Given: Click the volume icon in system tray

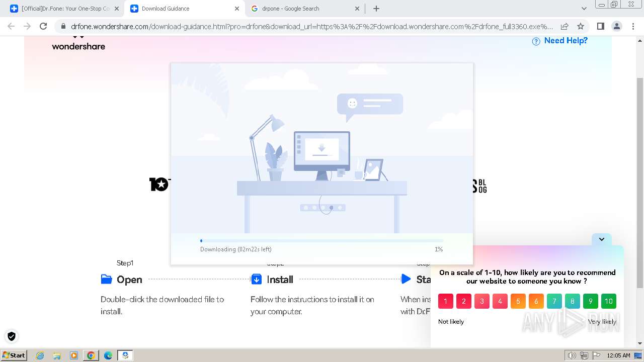Looking at the screenshot, I should point(572,355).
